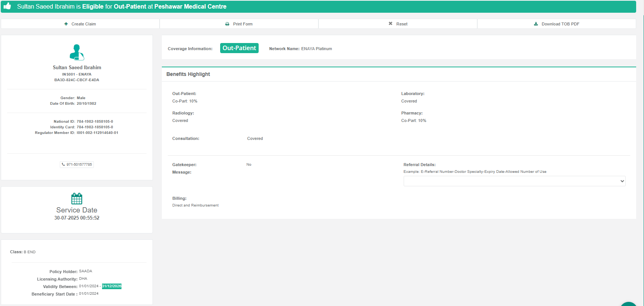Click the phone icon next to 971-501577785
The width and height of the screenshot is (644, 306).
[64, 165]
